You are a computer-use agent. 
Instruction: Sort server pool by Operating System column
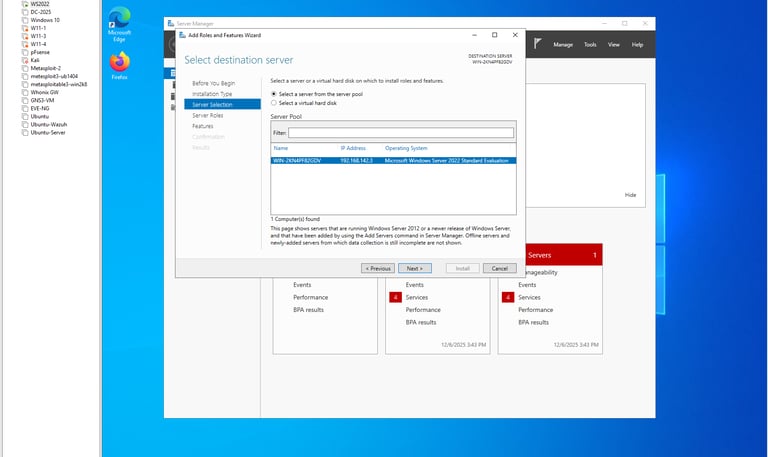pos(406,148)
